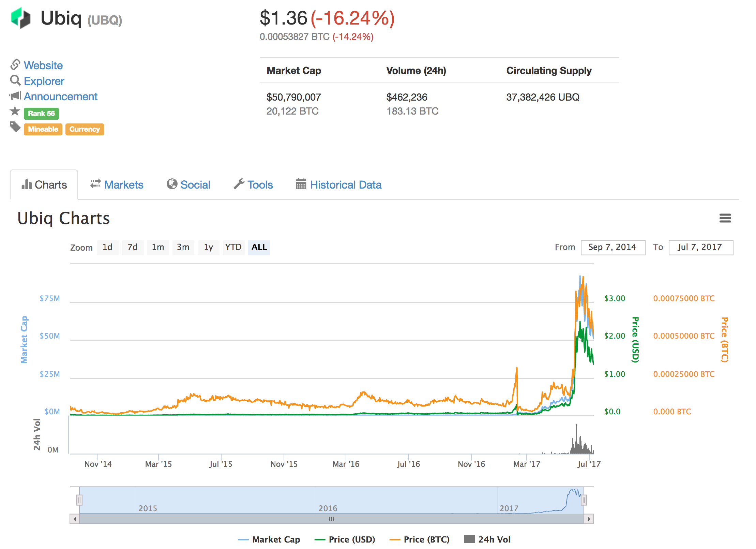Switch to the Social tab
The width and height of the screenshot is (756, 549).
point(188,184)
